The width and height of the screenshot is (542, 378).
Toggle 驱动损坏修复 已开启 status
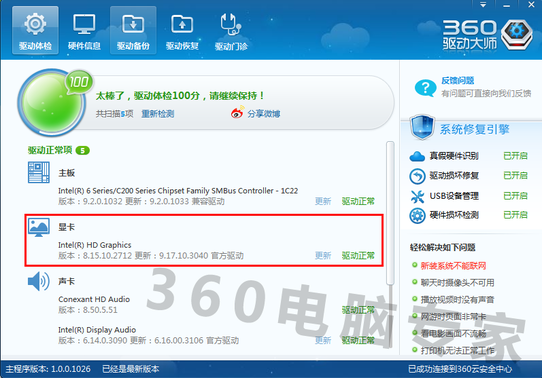tap(515, 176)
